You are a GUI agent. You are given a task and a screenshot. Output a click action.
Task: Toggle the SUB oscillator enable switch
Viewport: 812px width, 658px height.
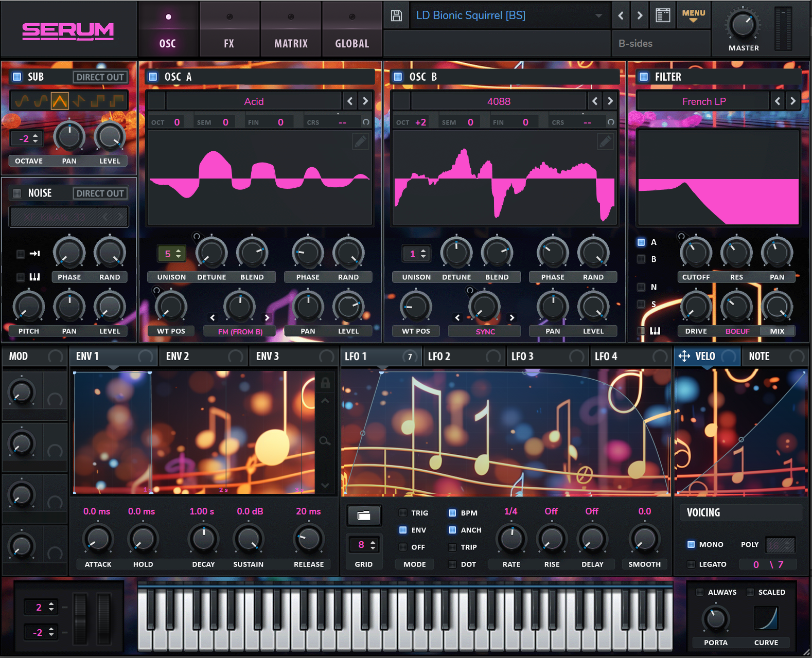(17, 77)
